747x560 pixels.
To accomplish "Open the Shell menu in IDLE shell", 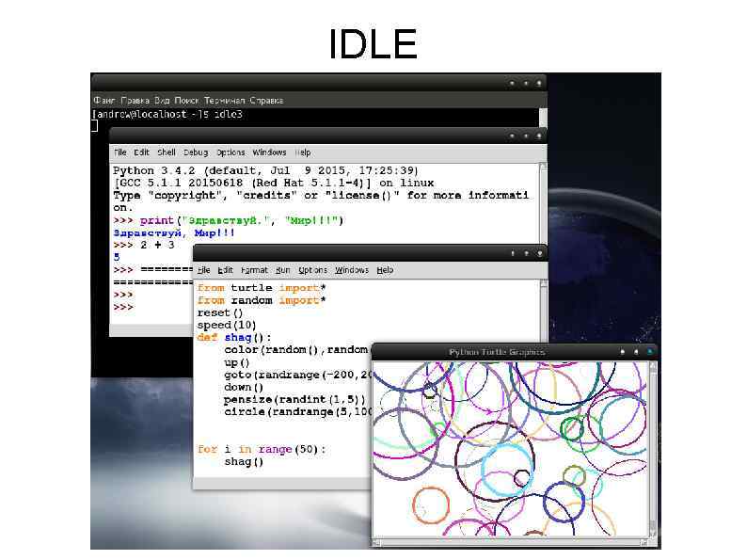I will (167, 152).
